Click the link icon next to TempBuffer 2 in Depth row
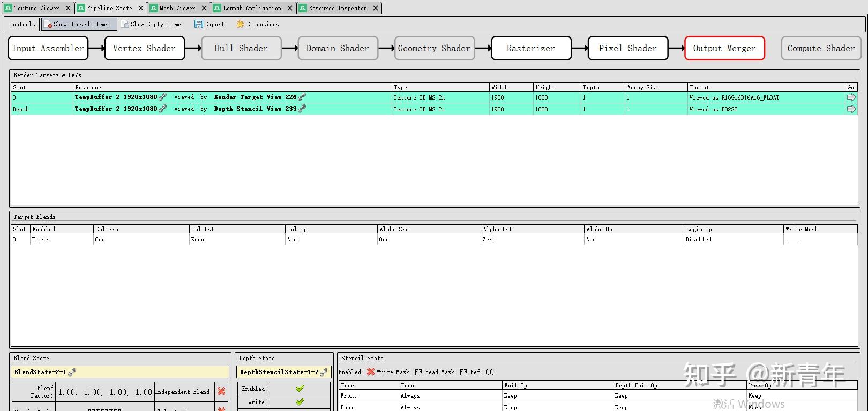Viewport: 868px width, 411px height. point(163,109)
